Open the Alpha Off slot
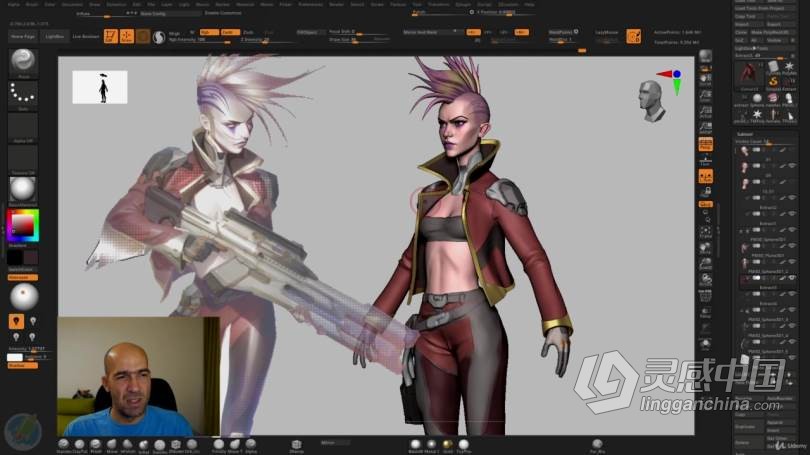This screenshot has width=810, height=455. click(x=23, y=127)
